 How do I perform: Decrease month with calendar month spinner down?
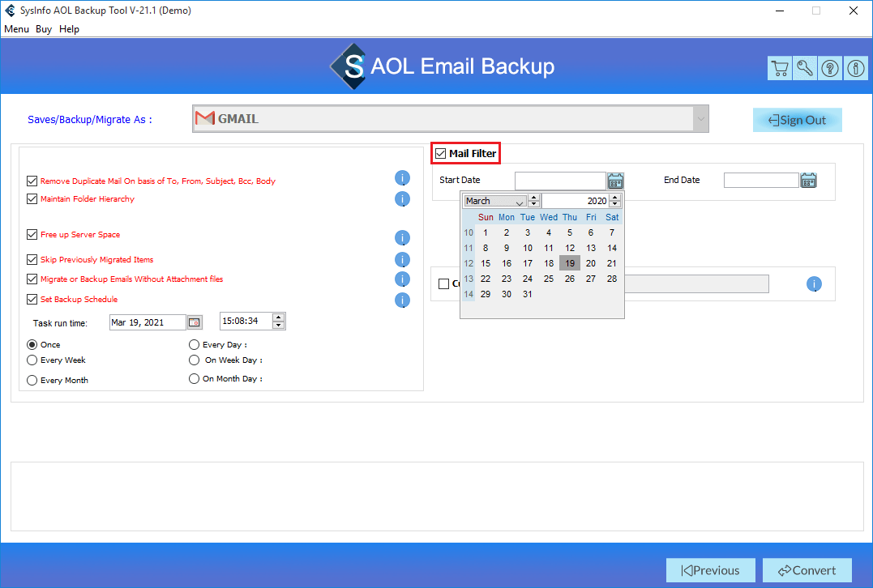534,204
